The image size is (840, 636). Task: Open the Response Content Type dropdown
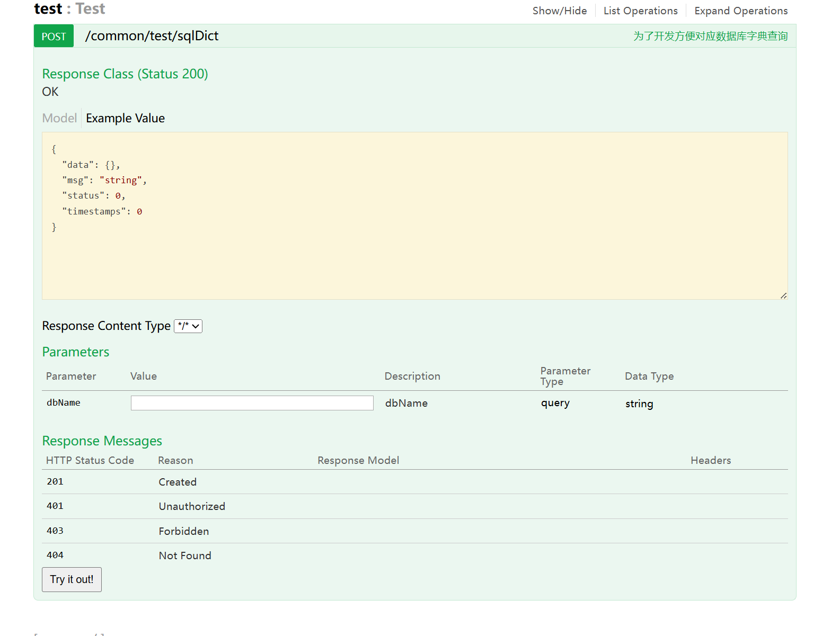188,326
